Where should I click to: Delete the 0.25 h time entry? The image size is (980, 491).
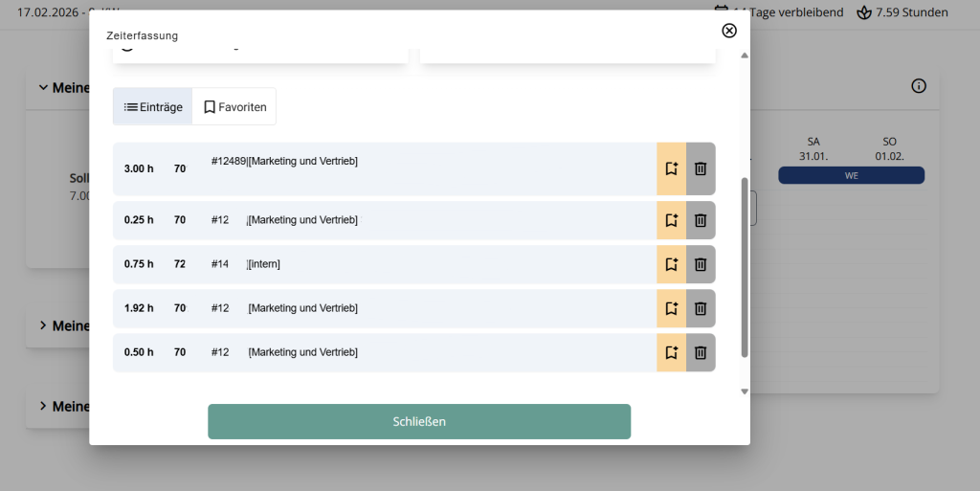point(701,220)
